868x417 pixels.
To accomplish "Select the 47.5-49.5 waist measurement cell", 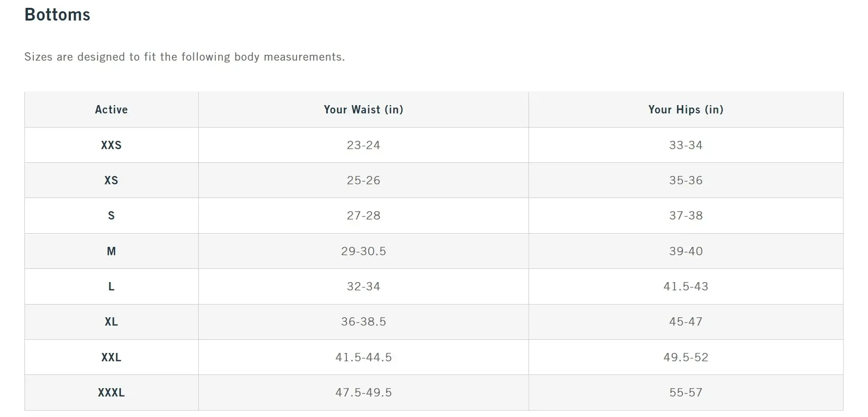I will click(363, 393).
